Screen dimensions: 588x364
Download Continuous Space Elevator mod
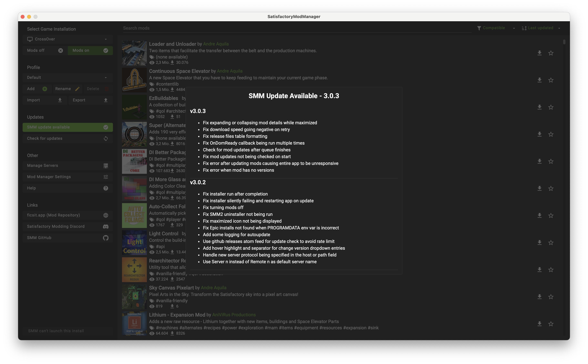[539, 80]
